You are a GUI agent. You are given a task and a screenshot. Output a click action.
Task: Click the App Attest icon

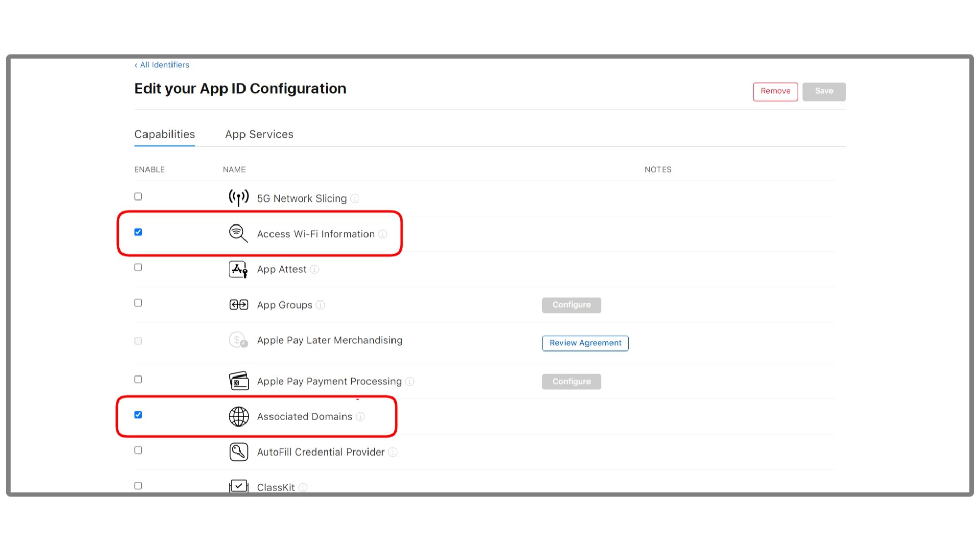point(238,269)
